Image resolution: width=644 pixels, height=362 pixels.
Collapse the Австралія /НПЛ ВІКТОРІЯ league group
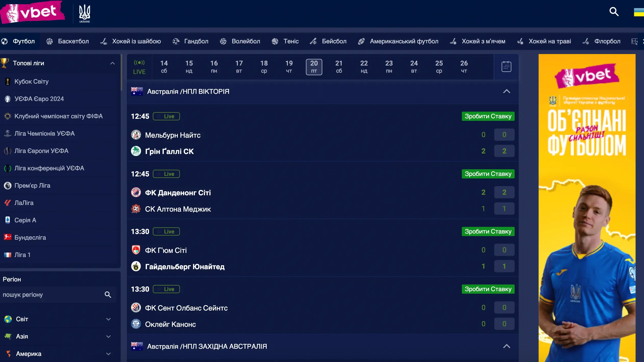tap(507, 92)
